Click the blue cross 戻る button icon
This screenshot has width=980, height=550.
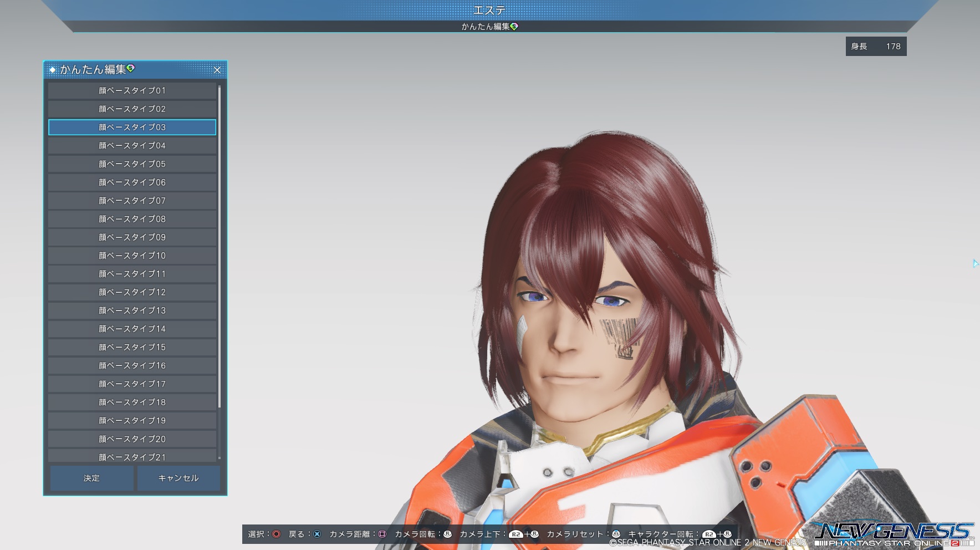(x=317, y=534)
